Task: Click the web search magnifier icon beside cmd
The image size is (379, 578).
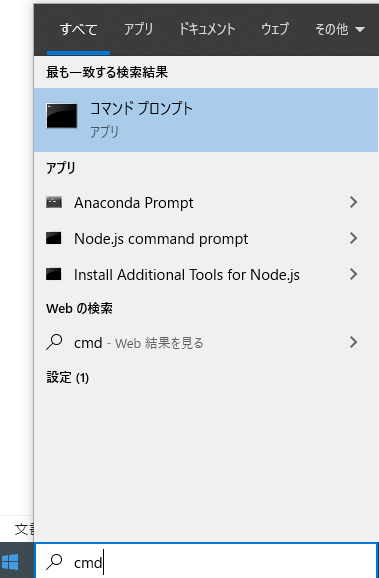Action: (54, 342)
